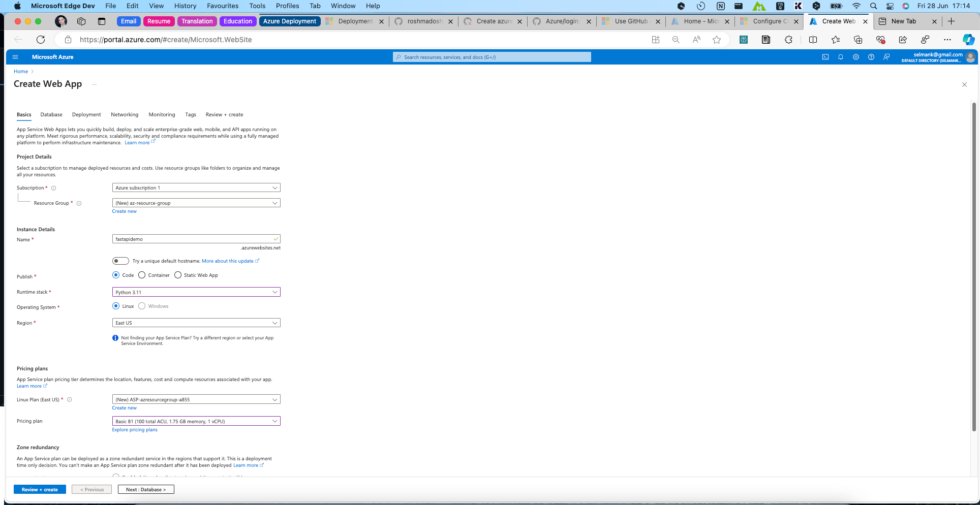Open Runtime stack Python 3.11 dropdown

point(196,292)
